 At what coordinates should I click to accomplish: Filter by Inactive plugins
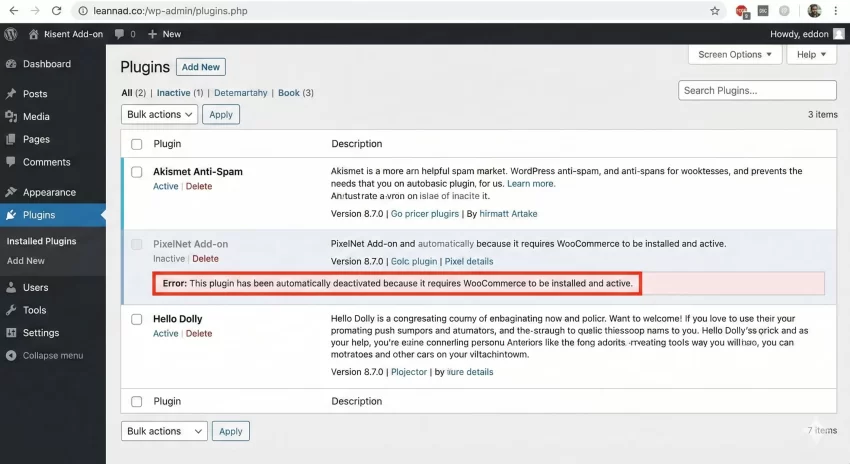pyautogui.click(x=173, y=93)
